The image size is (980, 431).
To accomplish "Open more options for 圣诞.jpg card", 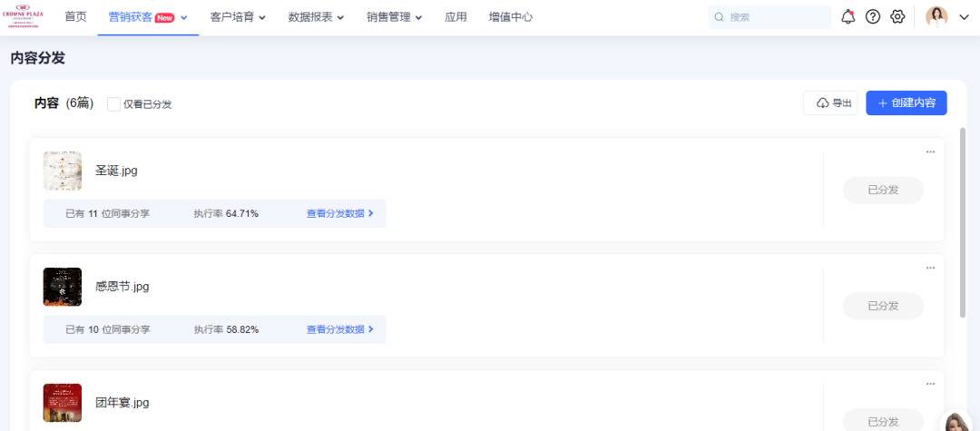I will 930,152.
